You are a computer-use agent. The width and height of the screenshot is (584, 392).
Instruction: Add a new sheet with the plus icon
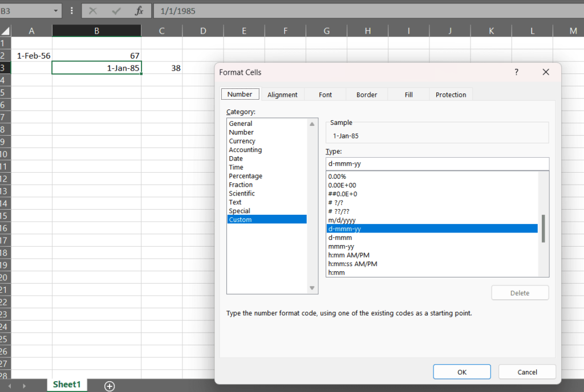coord(109,386)
